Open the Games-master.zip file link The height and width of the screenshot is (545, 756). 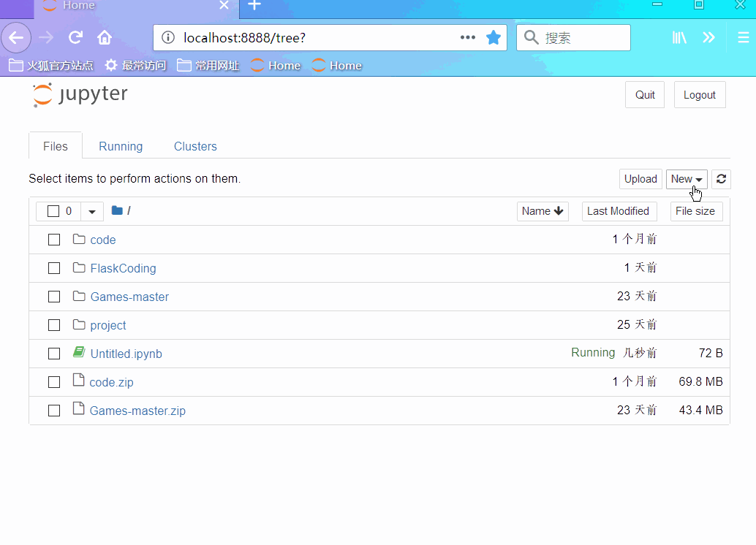coord(137,411)
